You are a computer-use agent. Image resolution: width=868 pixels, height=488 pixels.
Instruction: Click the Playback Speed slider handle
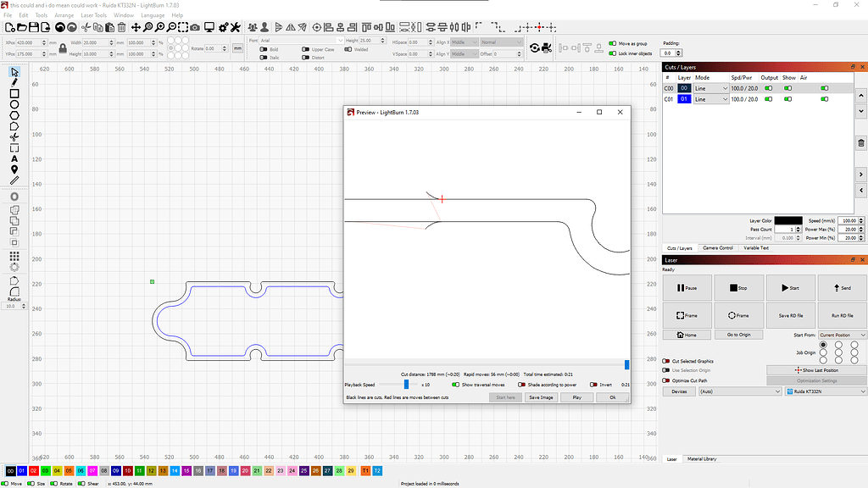tap(406, 385)
